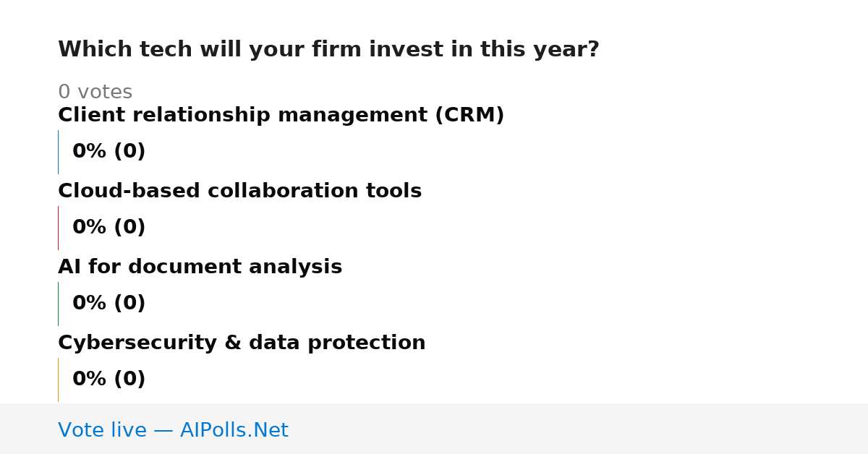Select the Cybersecurity & data protection option
The height and width of the screenshot is (454, 868).
pos(242,343)
